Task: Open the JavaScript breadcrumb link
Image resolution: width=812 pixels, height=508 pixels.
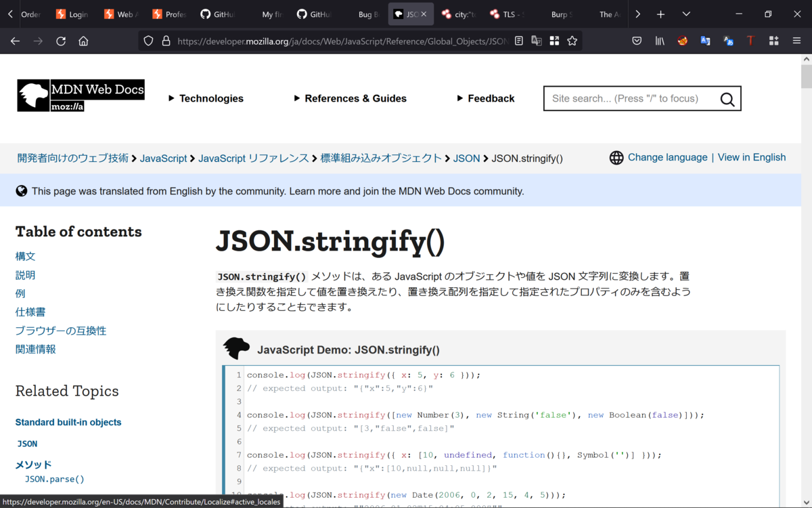Action: 163,158
